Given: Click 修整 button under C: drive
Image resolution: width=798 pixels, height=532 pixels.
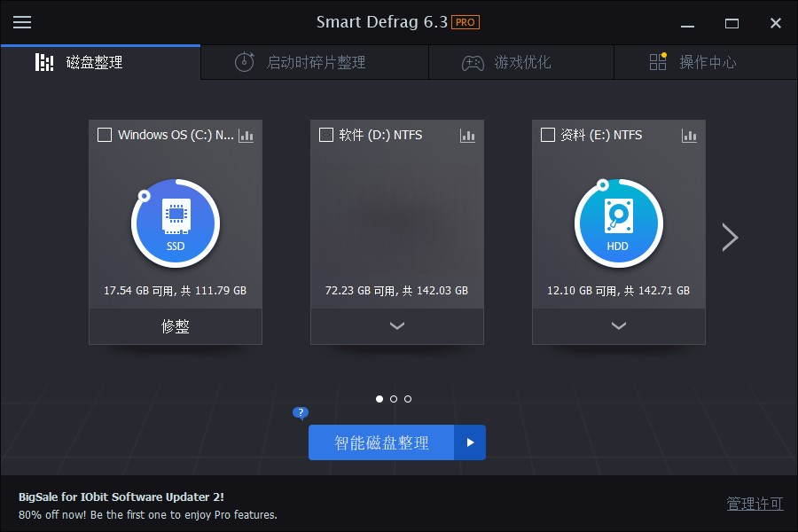Looking at the screenshot, I should pos(176,326).
